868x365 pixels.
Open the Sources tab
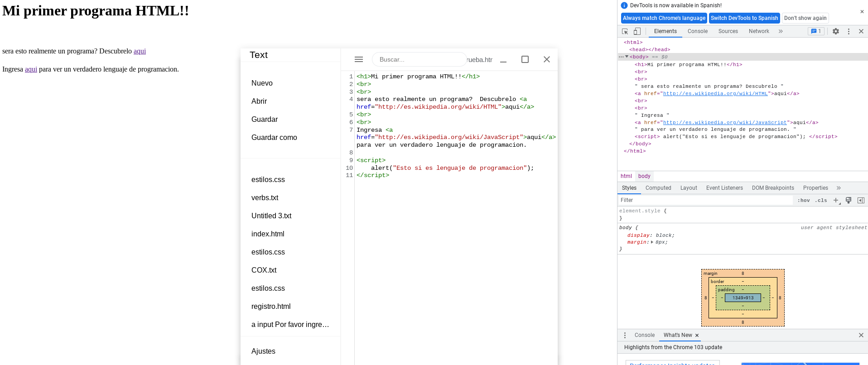click(x=728, y=31)
